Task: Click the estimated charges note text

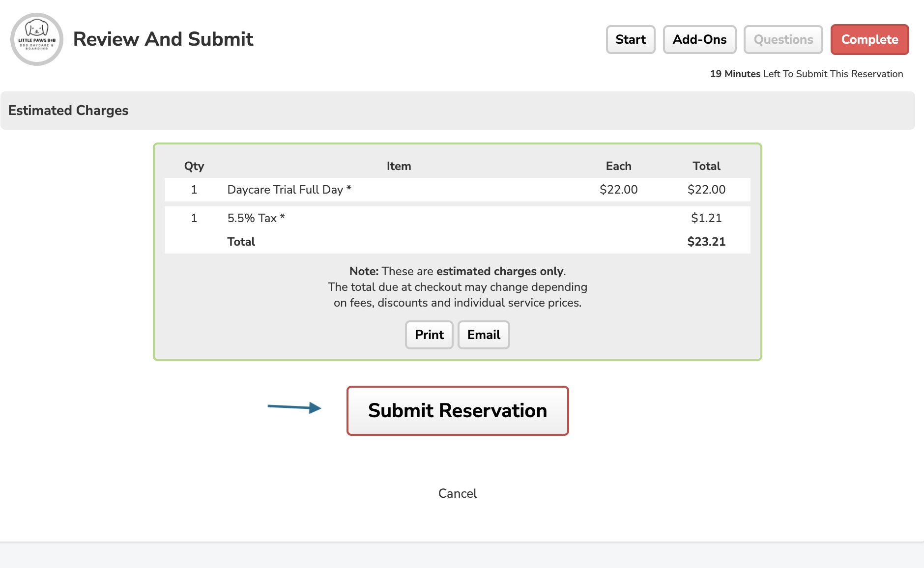Action: pos(458,287)
